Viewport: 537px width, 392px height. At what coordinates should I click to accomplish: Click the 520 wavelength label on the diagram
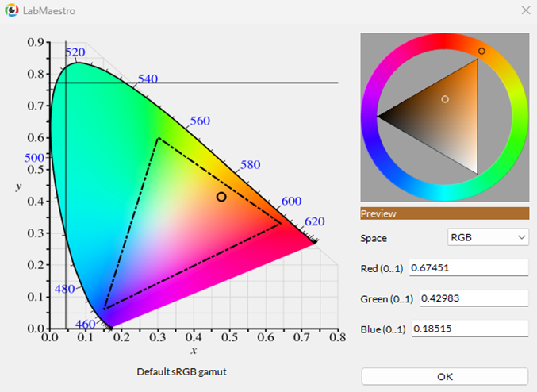pos(75,52)
